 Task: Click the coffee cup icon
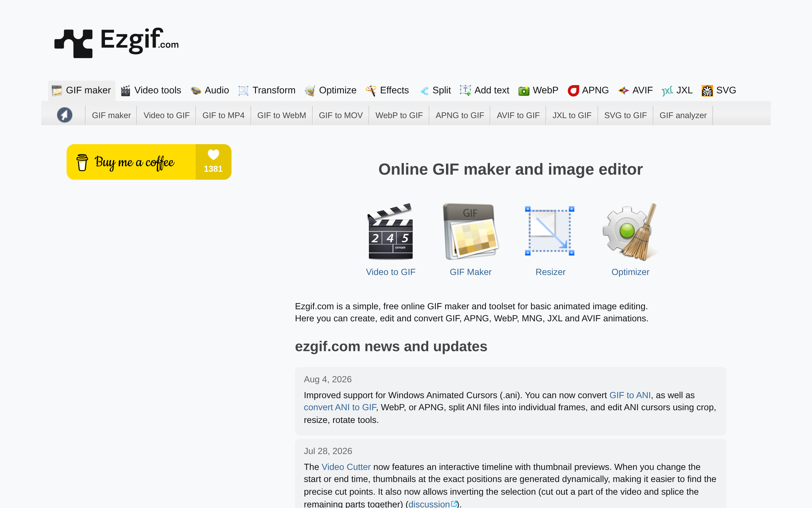(x=82, y=162)
